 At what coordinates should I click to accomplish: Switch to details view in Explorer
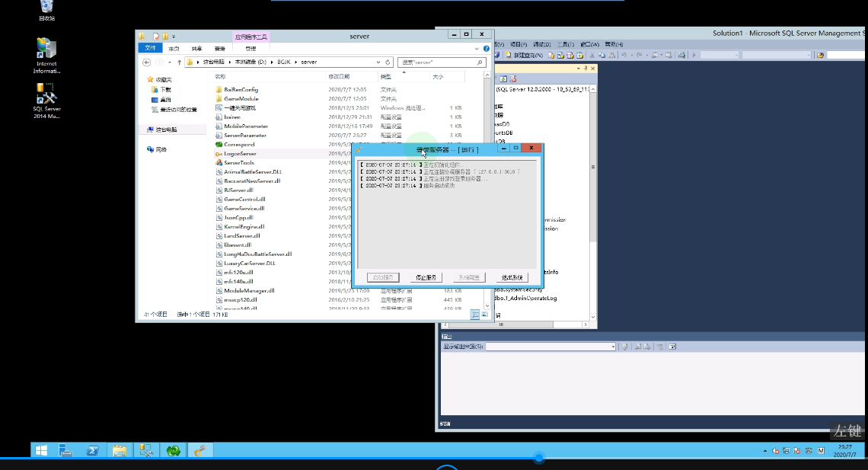(475, 314)
